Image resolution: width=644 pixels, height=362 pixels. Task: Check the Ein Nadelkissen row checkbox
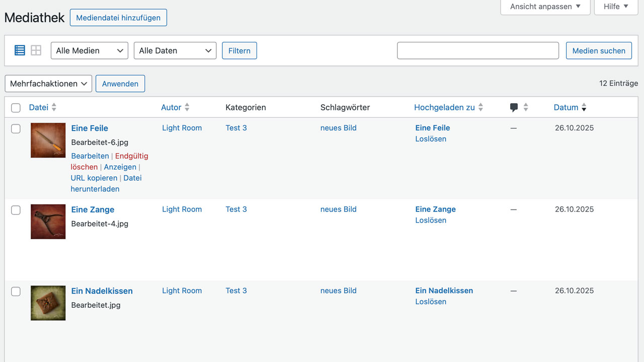tap(16, 292)
